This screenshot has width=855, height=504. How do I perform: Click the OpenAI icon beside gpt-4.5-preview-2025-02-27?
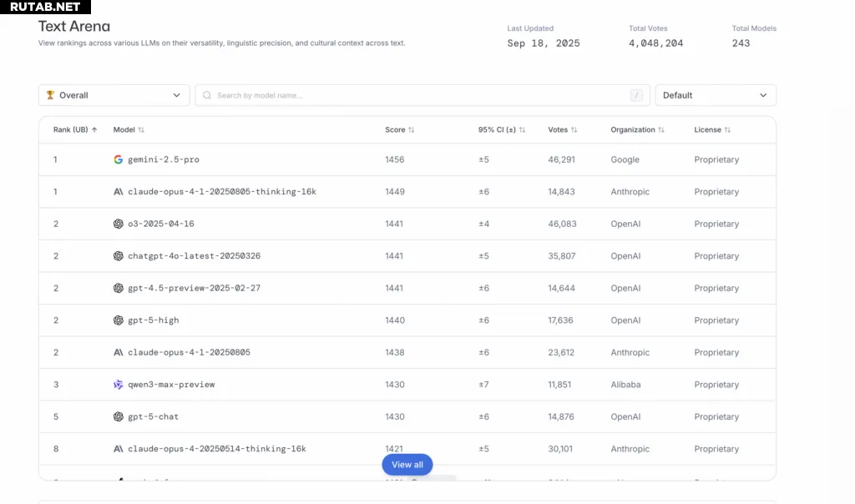point(118,288)
